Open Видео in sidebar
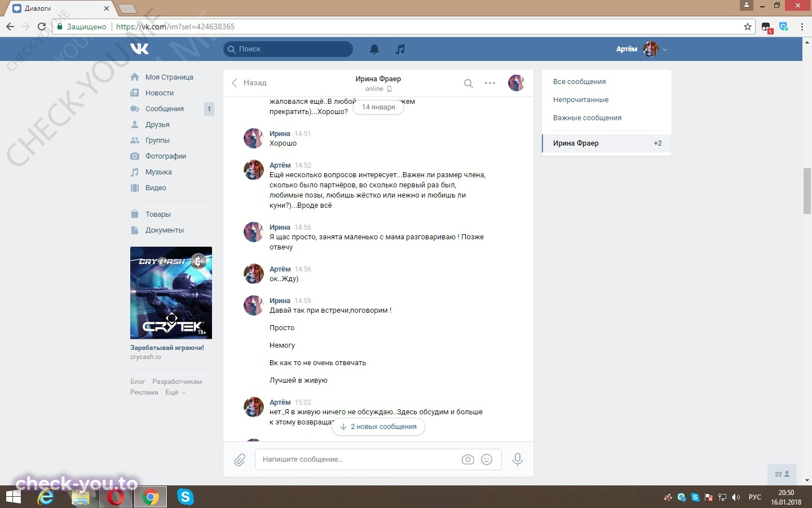 click(156, 188)
